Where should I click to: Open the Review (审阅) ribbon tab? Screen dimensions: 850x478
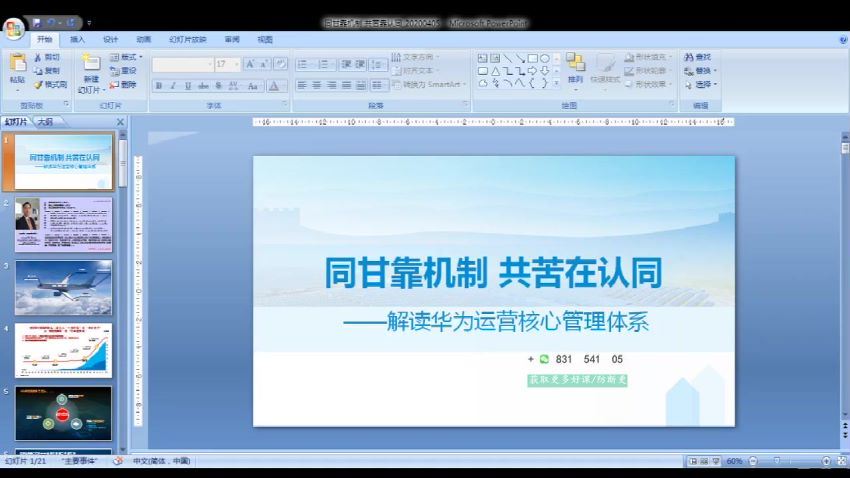click(x=232, y=40)
